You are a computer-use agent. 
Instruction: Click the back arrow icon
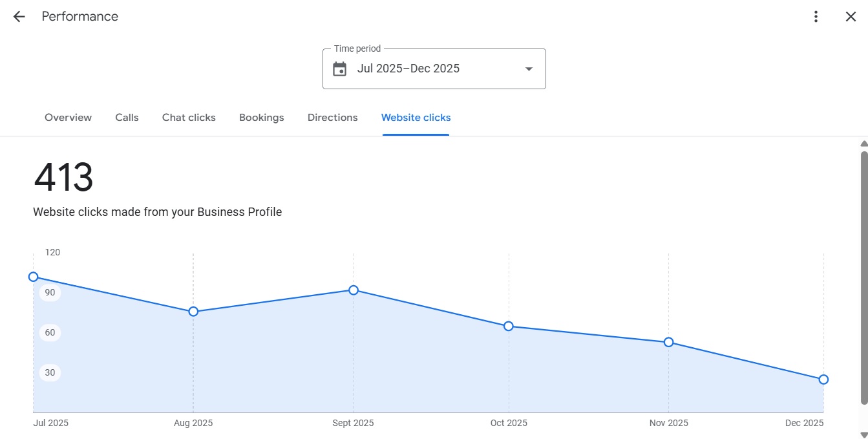(x=19, y=17)
